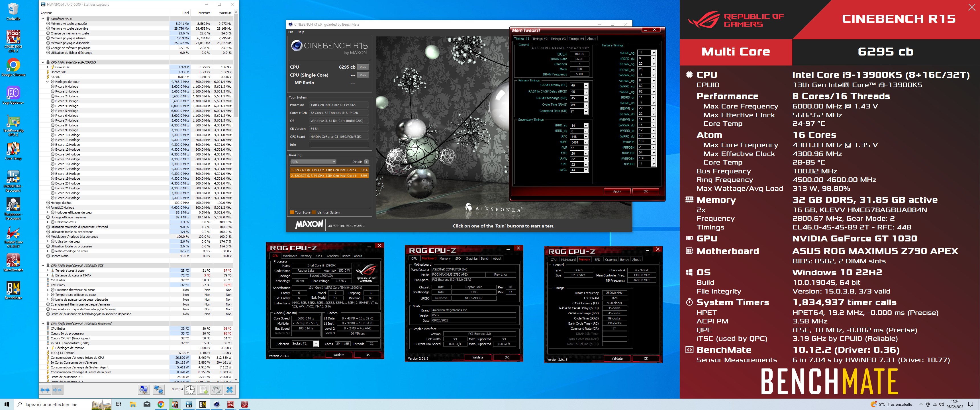Select first ranking entry scoring 6314
Screen dimensions: 980x410
pyautogui.click(x=329, y=170)
